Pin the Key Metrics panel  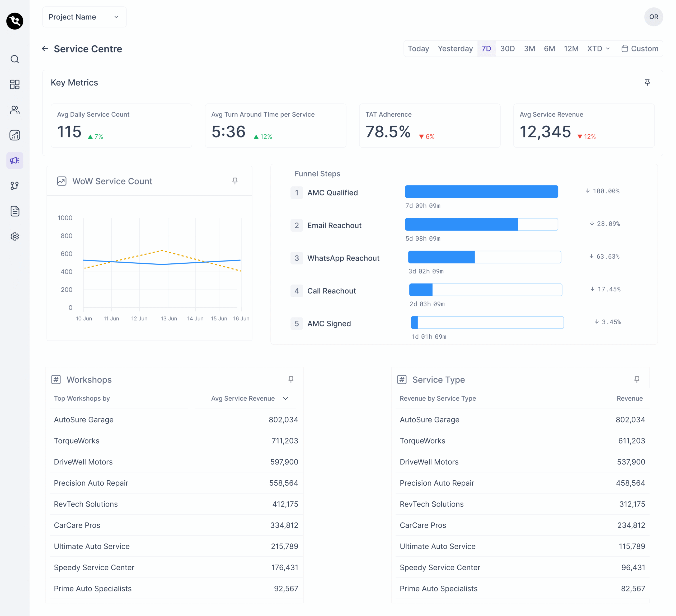point(647,82)
